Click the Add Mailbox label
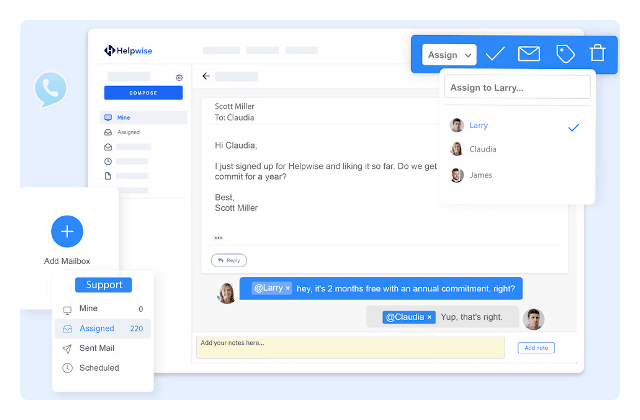Image resolution: width=640 pixels, height=420 pixels. pos(67,261)
